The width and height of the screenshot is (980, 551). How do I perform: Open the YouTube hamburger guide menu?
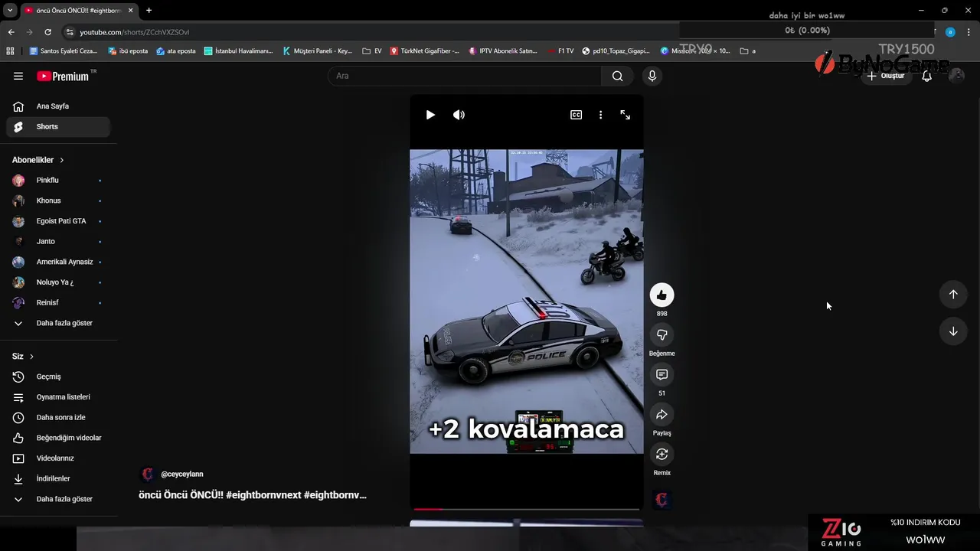[18, 76]
